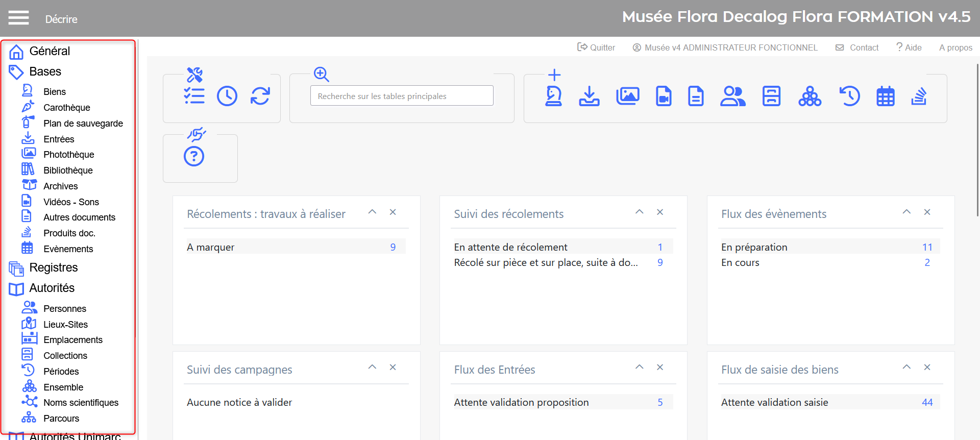
Task: Click the search field for main tables
Action: (402, 96)
